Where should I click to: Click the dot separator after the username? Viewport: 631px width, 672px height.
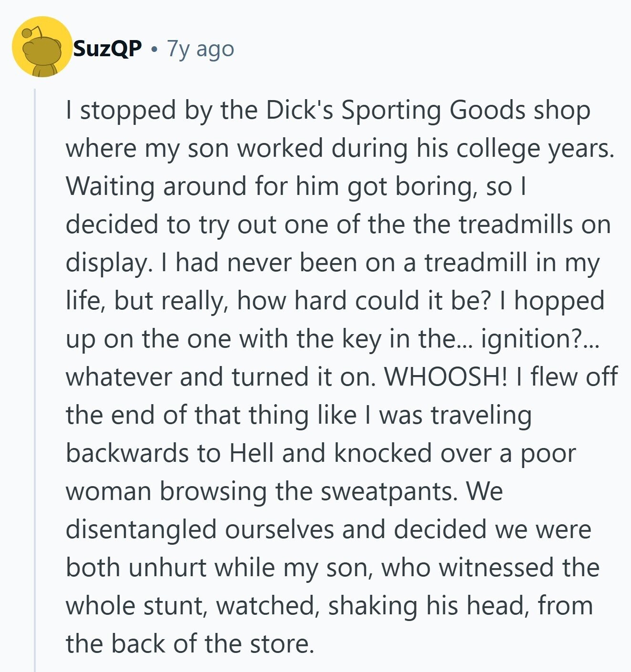pos(154,49)
